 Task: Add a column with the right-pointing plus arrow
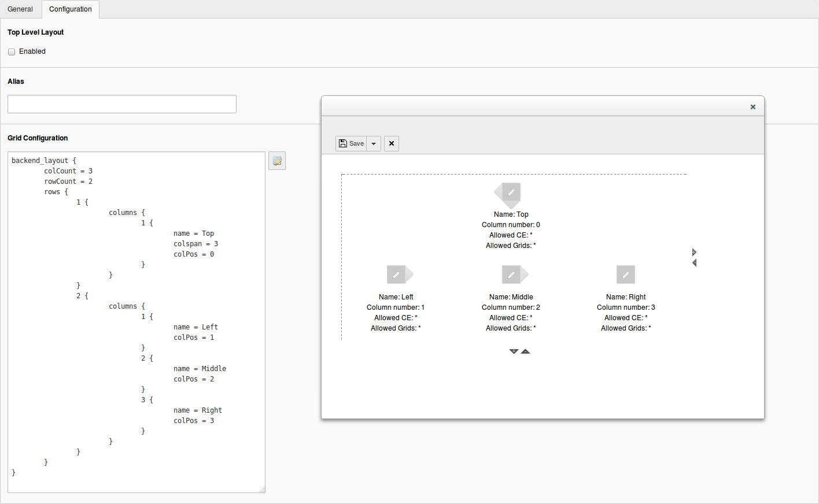coord(695,252)
